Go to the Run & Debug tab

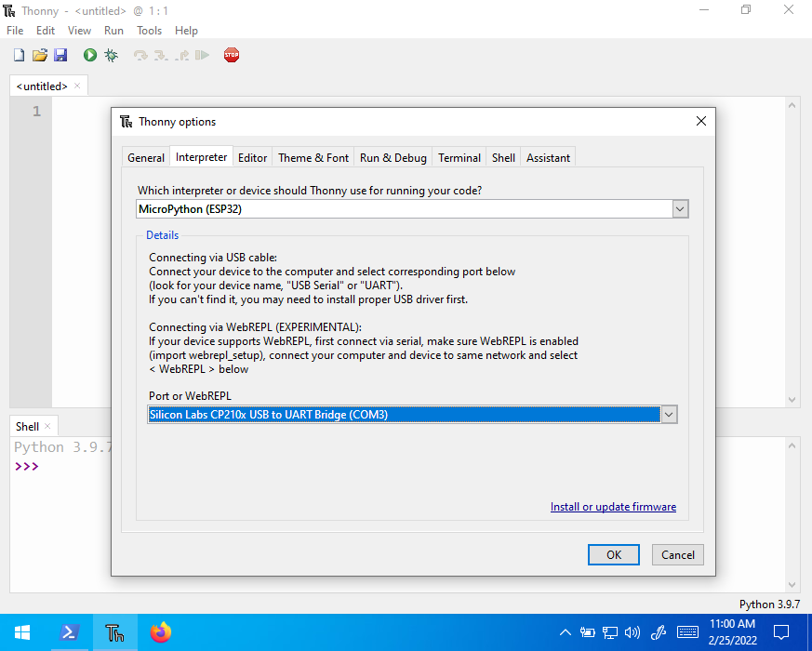tap(393, 157)
